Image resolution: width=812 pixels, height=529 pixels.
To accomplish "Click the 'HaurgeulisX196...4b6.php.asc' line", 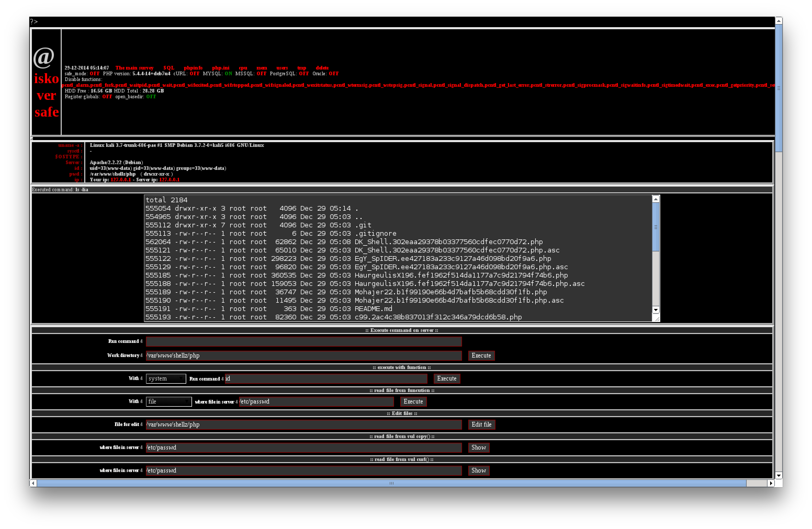I will pos(365,284).
